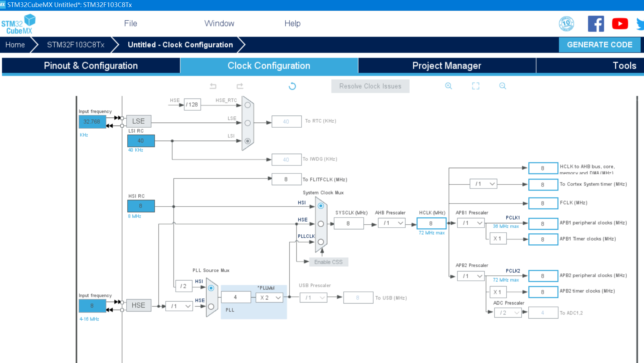Click the Home breadcrumb link
The width and height of the screenshot is (644, 363).
(15, 45)
